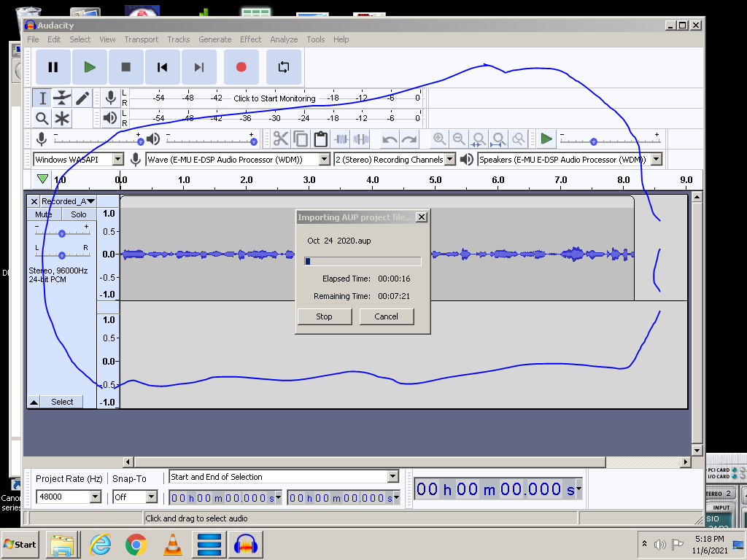This screenshot has width=747, height=560.
Task: Open the Windows Start button
Action: (x=20, y=544)
